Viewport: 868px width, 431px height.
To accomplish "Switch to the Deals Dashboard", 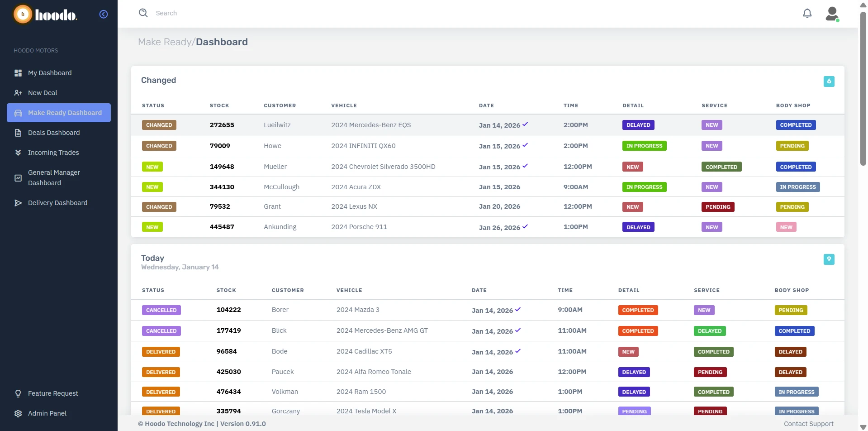I will pos(53,132).
